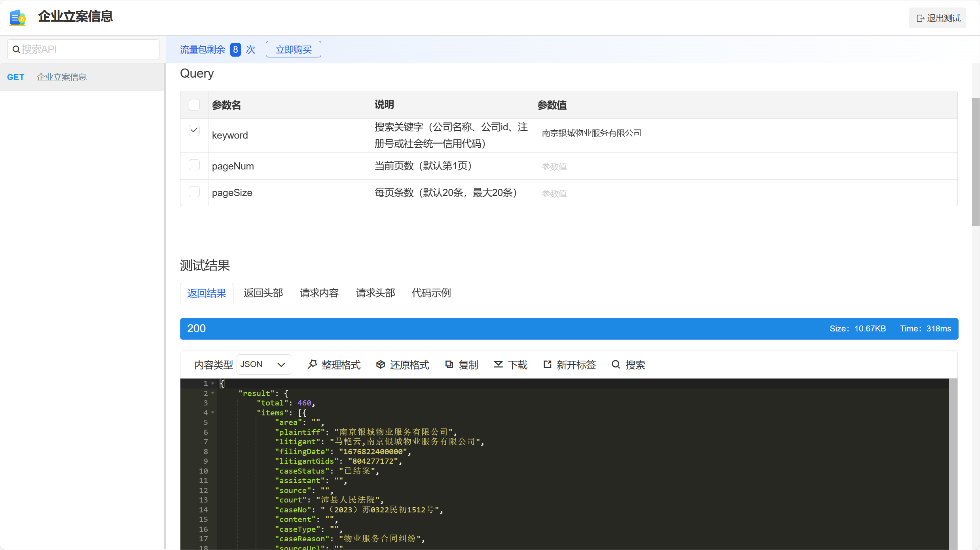Switch to the 返回头部 tab
The height and width of the screenshot is (550, 980).
263,293
